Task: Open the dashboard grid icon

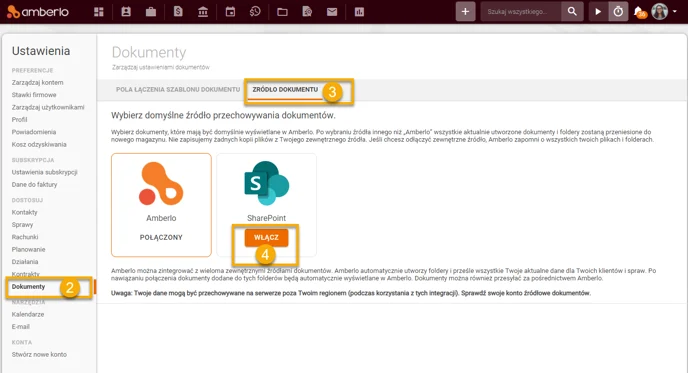Action: (x=99, y=12)
